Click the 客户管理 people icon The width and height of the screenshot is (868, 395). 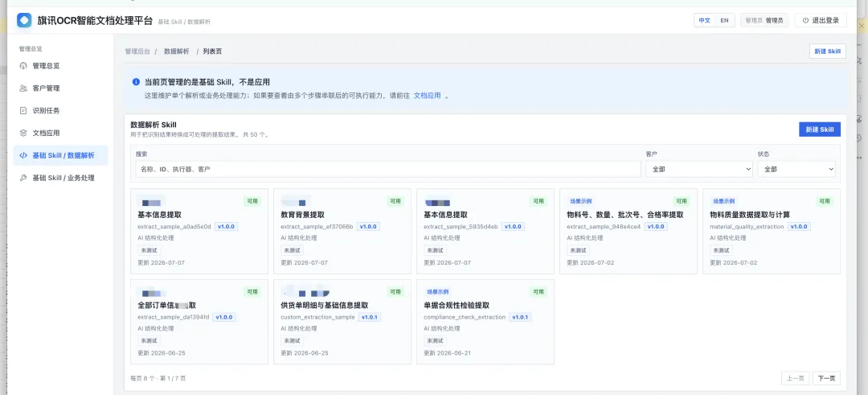point(23,88)
